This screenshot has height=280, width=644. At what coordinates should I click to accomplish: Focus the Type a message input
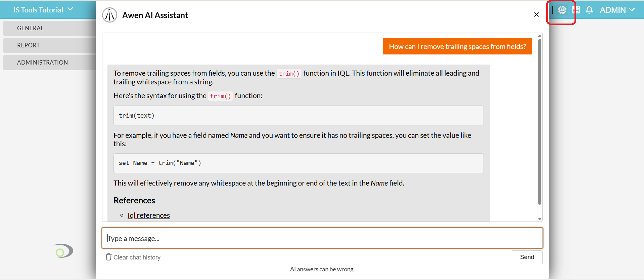(322, 238)
